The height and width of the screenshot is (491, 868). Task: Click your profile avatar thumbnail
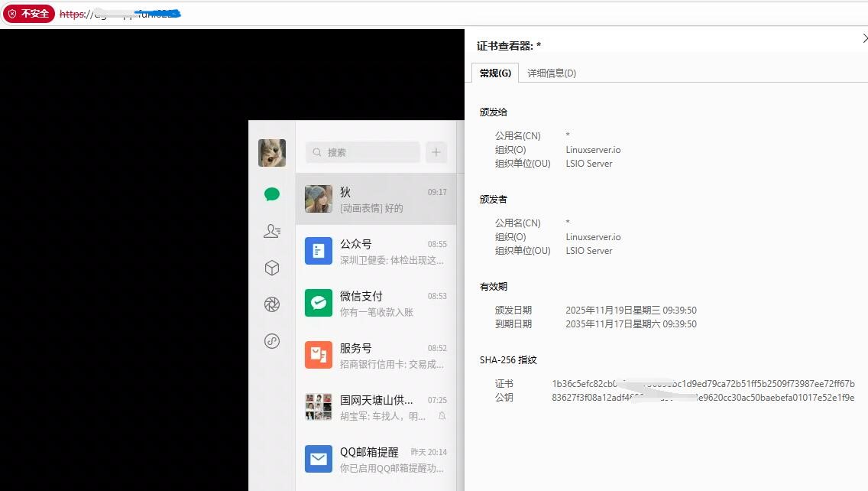[272, 152]
